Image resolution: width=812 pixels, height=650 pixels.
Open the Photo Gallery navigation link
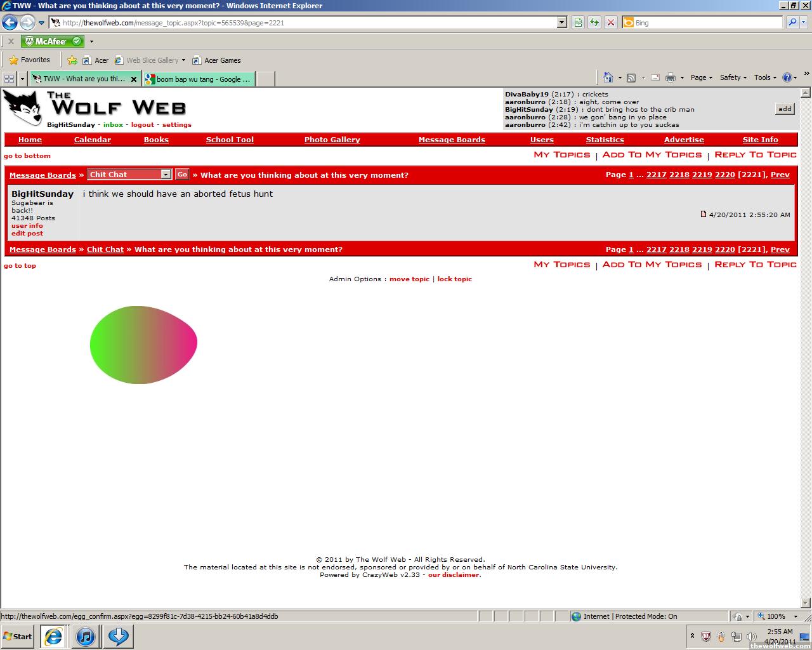(x=332, y=140)
